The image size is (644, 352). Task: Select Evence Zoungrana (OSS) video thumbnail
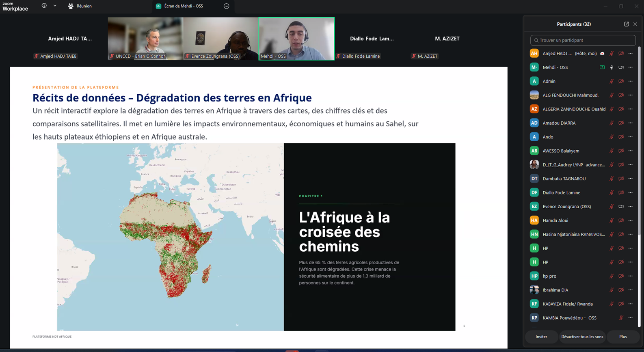click(x=221, y=39)
